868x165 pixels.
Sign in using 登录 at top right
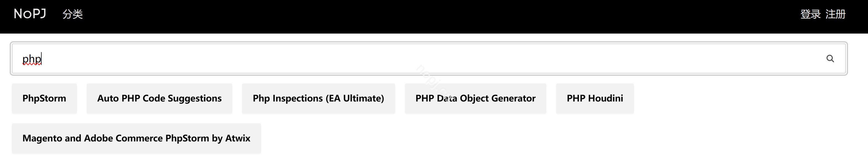(810, 14)
